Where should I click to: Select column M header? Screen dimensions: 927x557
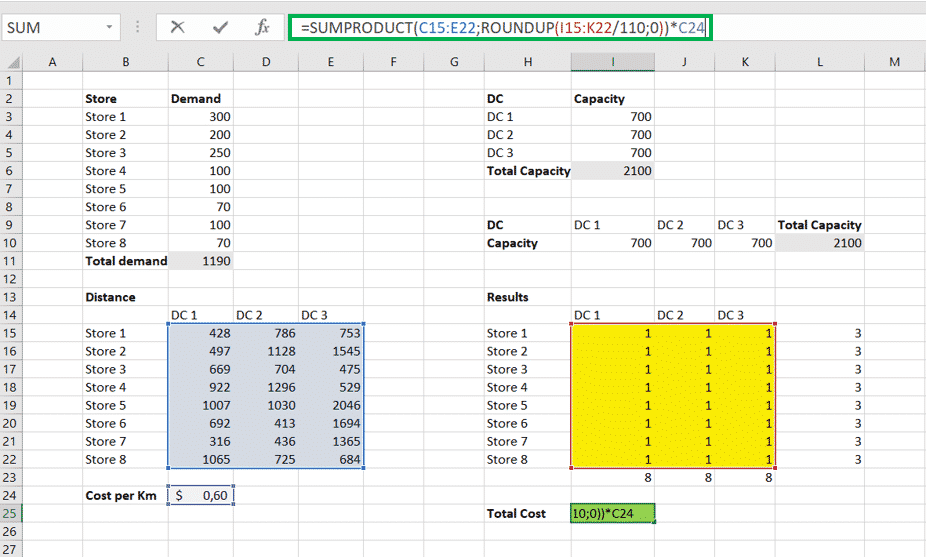(x=895, y=62)
